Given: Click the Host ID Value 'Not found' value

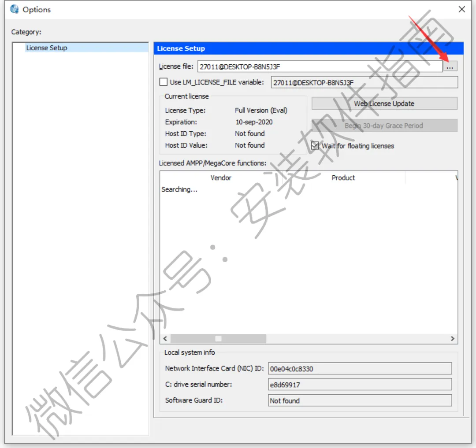Looking at the screenshot, I should tap(250, 145).
